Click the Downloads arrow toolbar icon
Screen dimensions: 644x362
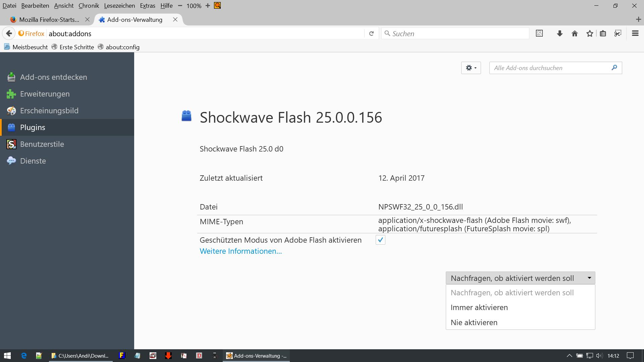pyautogui.click(x=559, y=34)
